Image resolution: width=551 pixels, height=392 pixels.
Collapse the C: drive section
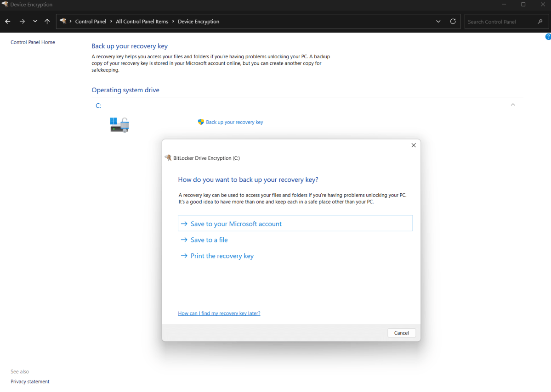click(513, 104)
